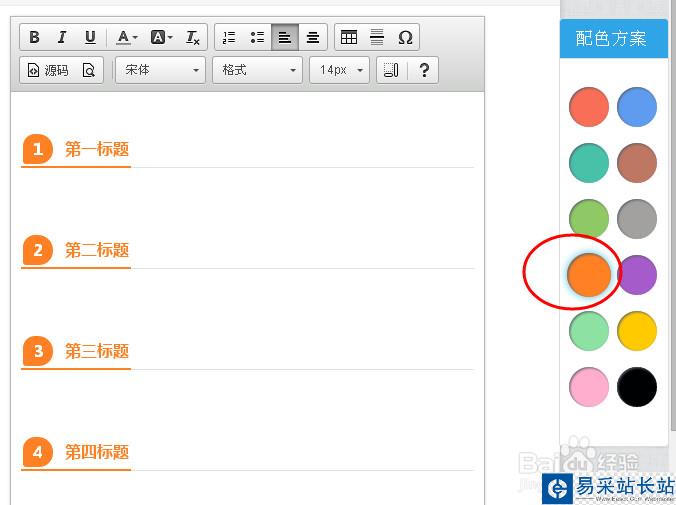Screen dimensions: 676x505
Task: Open the 格式 format dropdown
Action: coord(257,70)
